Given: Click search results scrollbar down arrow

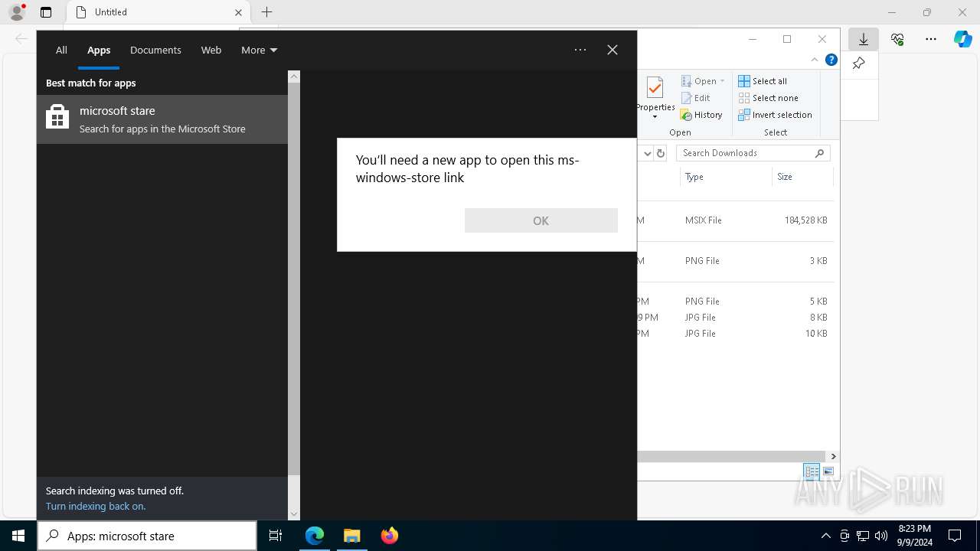Looking at the screenshot, I should tap(294, 514).
